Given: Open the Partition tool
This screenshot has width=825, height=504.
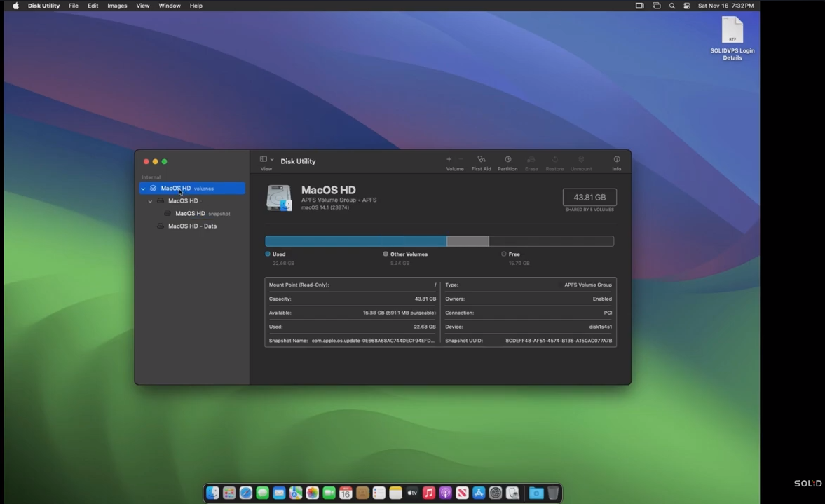Looking at the screenshot, I should [x=507, y=163].
